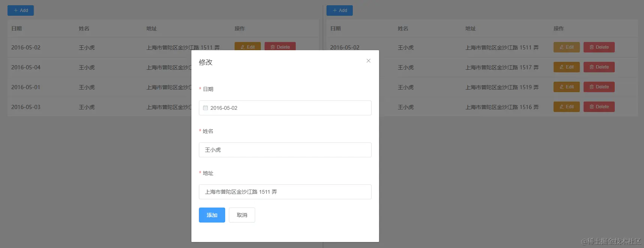Image resolution: width=644 pixels, height=248 pixels.
Task: Click Delete in left table row 2016-05-02
Action: (x=280, y=46)
